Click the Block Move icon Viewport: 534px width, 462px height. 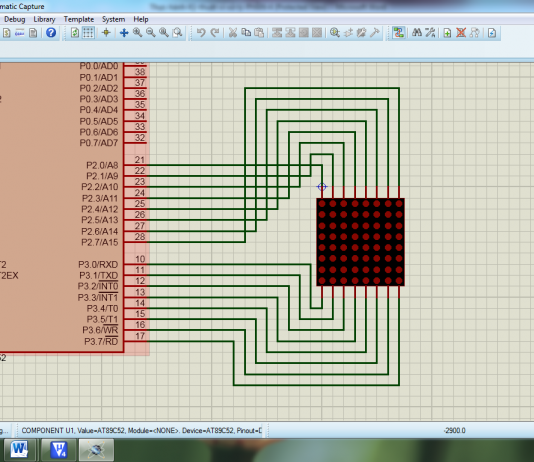[x=290, y=33]
